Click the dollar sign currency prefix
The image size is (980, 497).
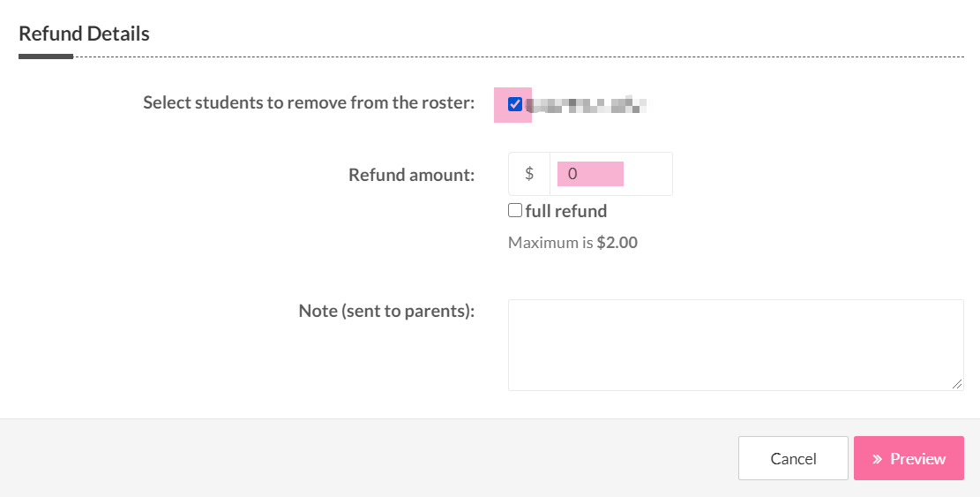529,174
